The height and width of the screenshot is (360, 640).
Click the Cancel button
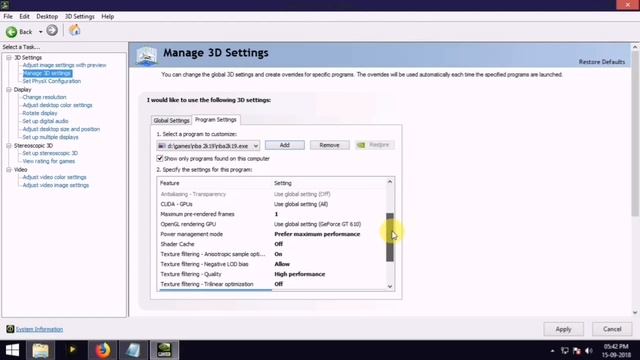pos(612,329)
